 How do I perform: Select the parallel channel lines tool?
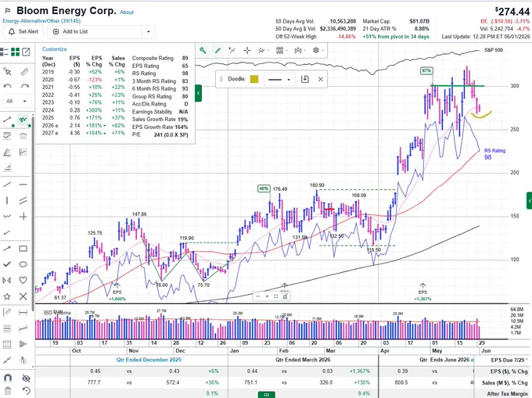tap(23, 200)
